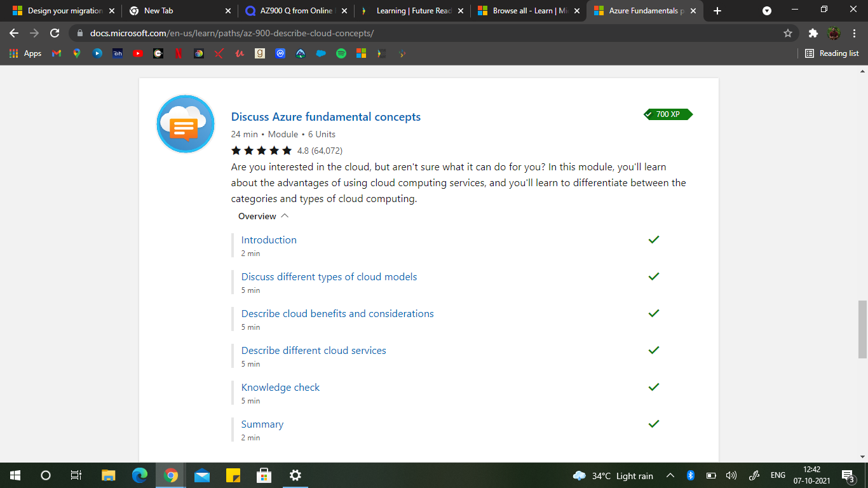The width and height of the screenshot is (868, 488).
Task: Open Cortana search circle on taskbar
Action: click(x=46, y=475)
